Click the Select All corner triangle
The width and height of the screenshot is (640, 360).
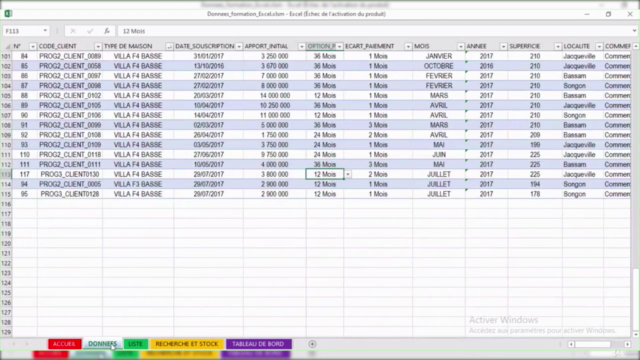7,47
